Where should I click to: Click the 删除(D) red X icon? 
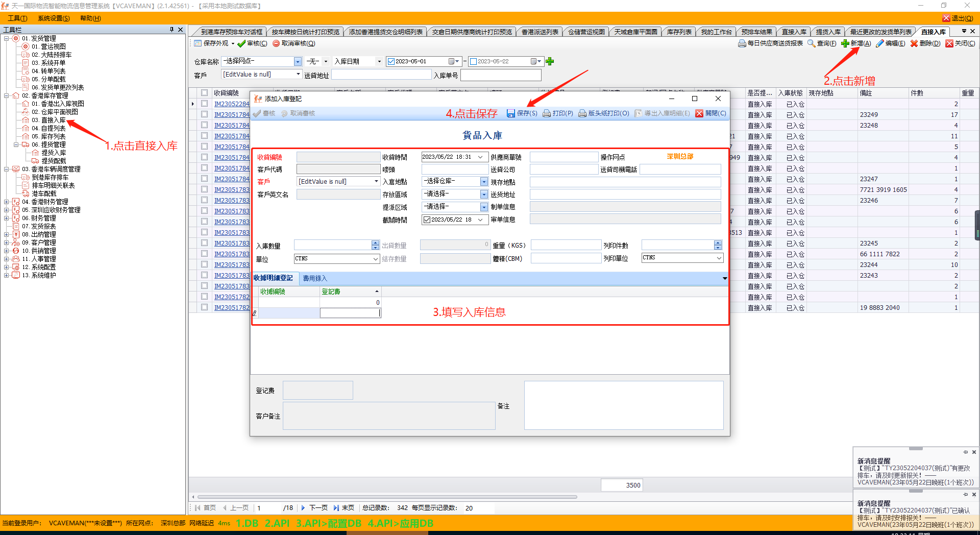[914, 43]
